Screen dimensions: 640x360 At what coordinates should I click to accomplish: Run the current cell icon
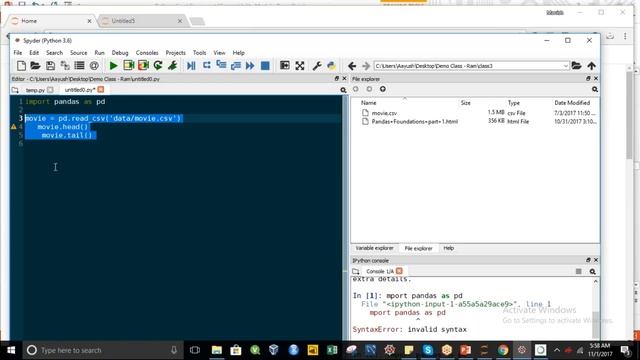point(129,65)
